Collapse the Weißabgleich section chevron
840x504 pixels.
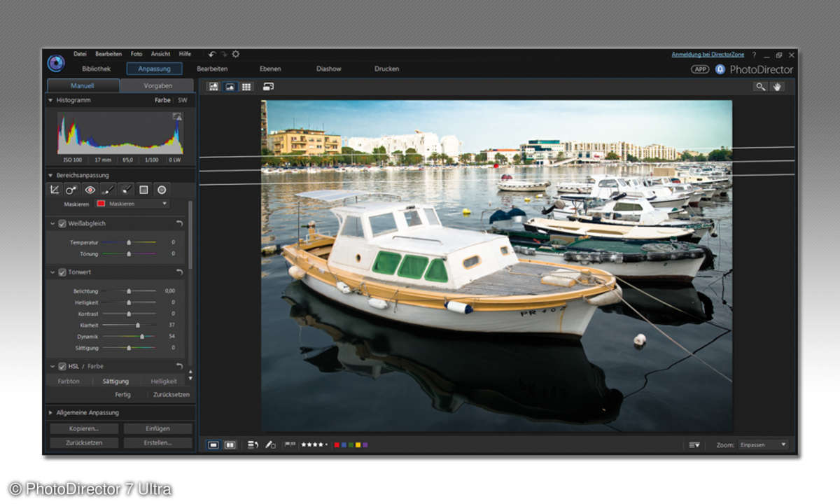(x=52, y=223)
